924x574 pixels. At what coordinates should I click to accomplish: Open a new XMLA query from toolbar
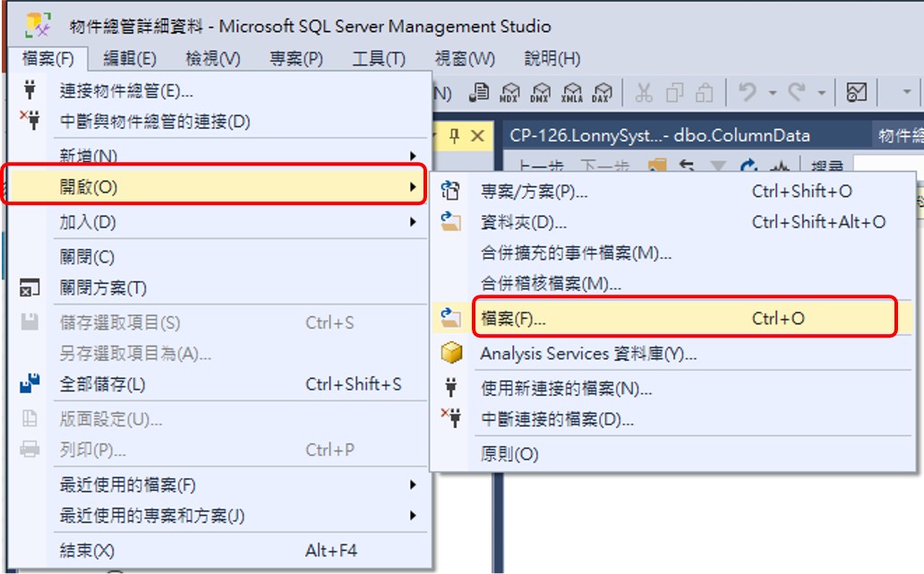(x=571, y=92)
